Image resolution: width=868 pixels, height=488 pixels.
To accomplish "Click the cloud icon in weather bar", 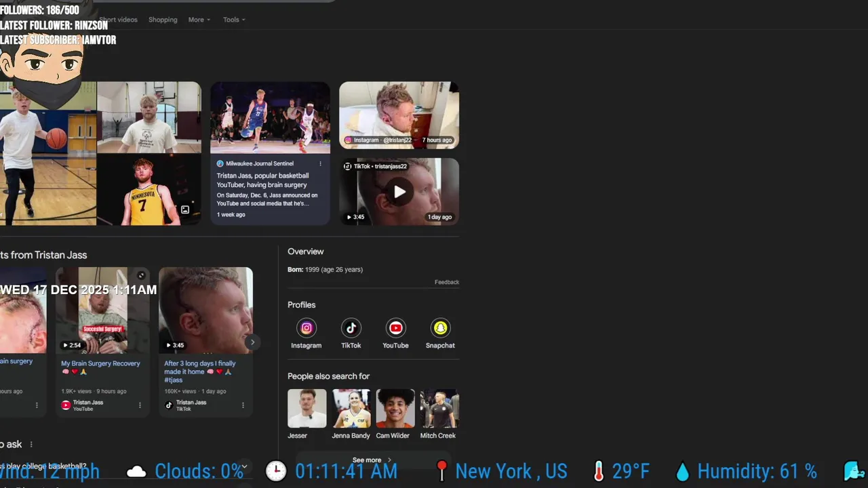I will (x=136, y=472).
